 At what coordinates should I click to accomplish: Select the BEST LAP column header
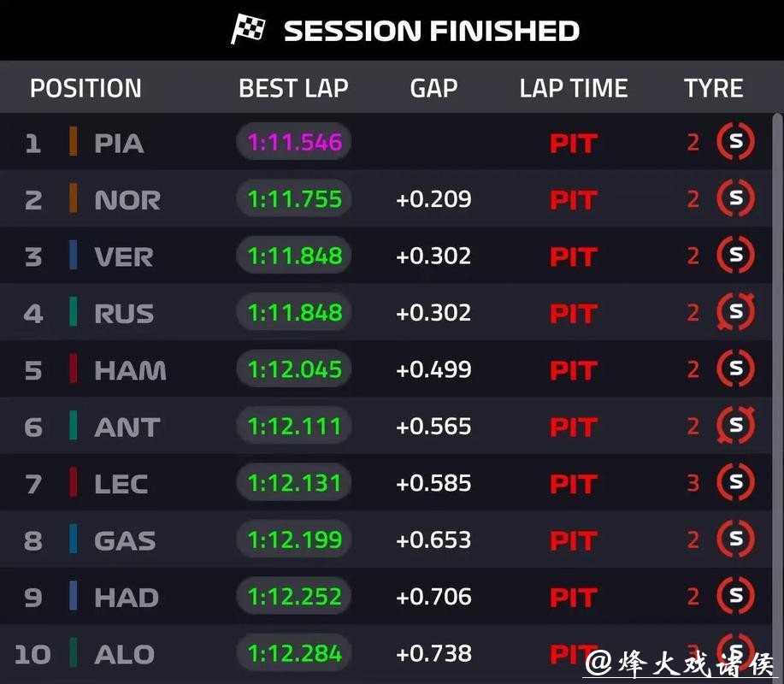coord(293,87)
